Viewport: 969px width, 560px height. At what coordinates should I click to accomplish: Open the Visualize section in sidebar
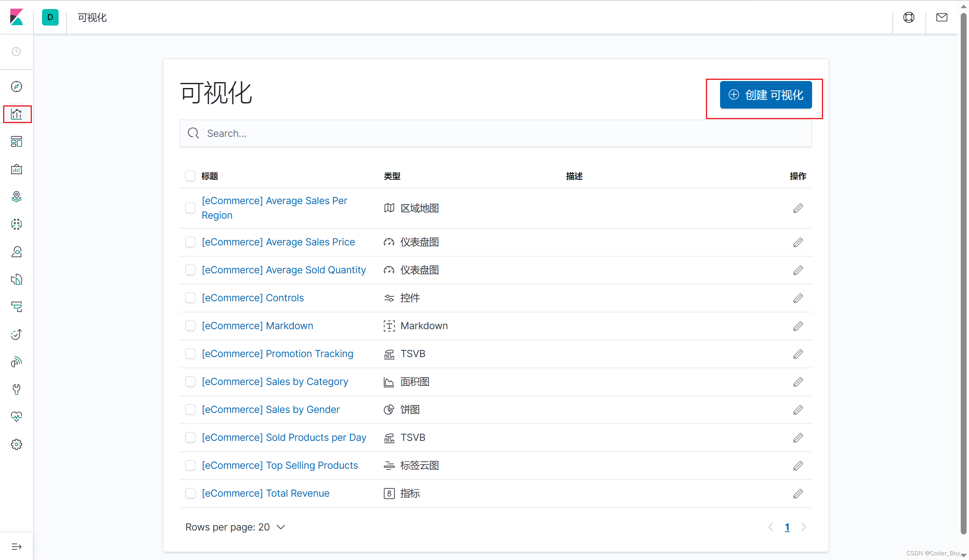[16, 114]
